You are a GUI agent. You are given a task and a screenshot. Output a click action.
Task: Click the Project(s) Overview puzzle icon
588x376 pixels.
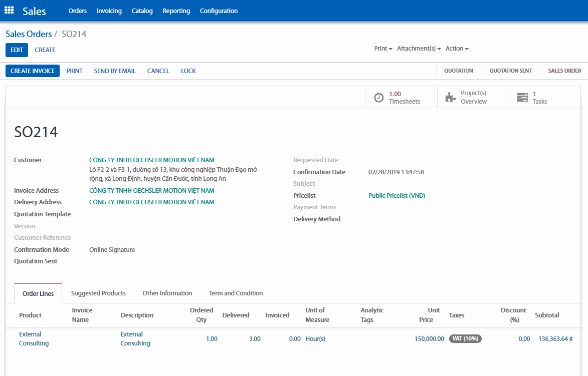451,97
